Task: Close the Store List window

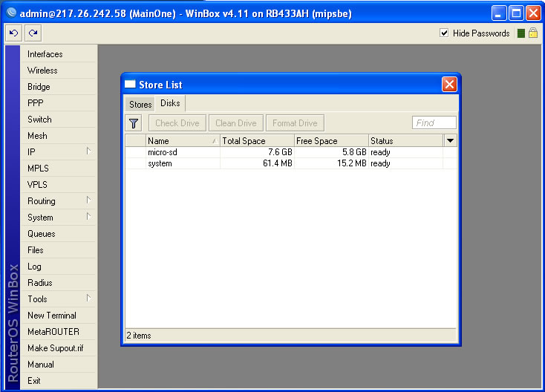Action: click(449, 85)
